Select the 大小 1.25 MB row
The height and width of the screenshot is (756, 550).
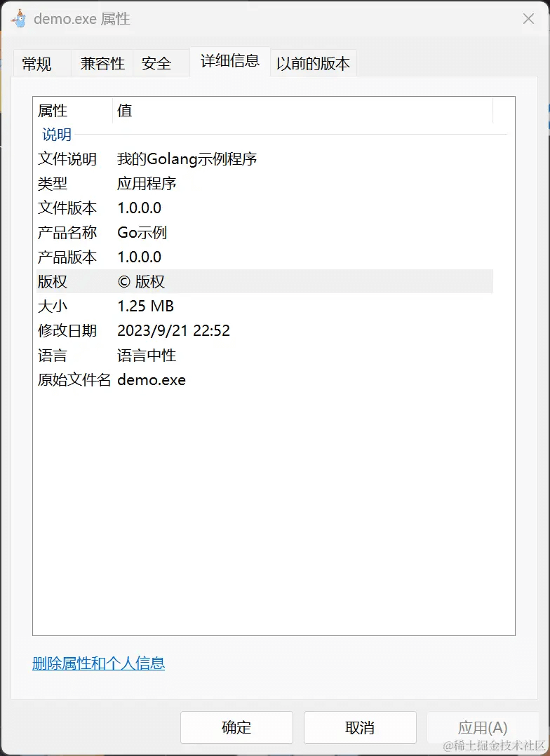click(x=265, y=306)
